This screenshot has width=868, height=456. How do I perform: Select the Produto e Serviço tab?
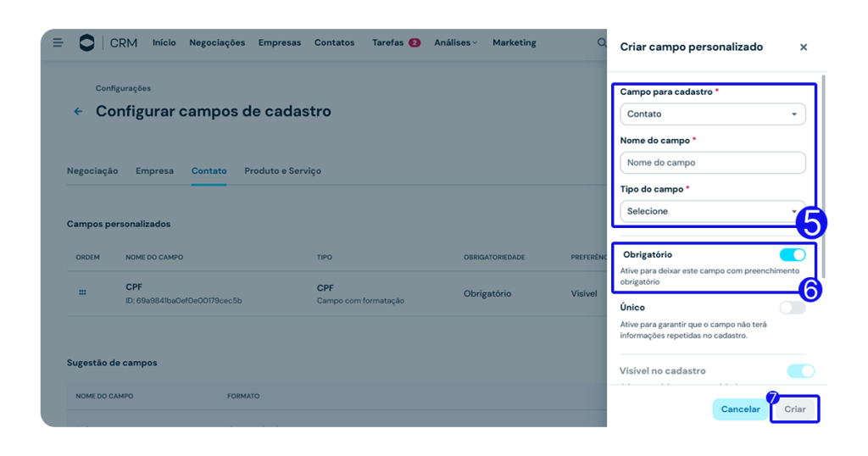(282, 170)
